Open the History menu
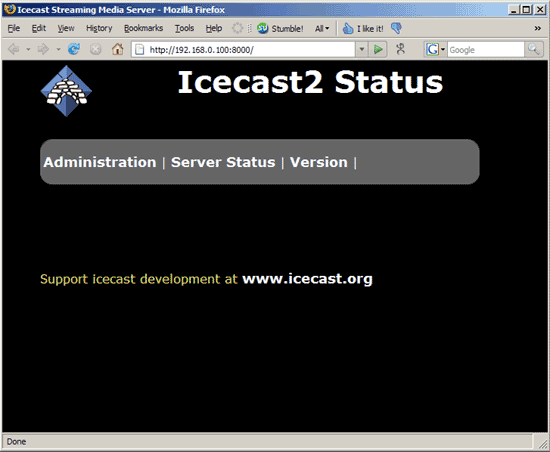Screen dimensions: 550x452 coord(99,28)
